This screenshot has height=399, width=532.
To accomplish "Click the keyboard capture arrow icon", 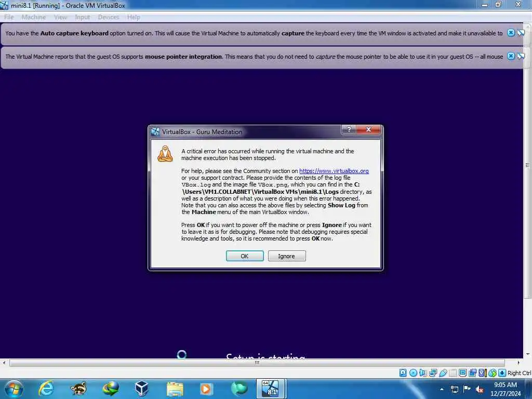I will pyautogui.click(x=502, y=373).
